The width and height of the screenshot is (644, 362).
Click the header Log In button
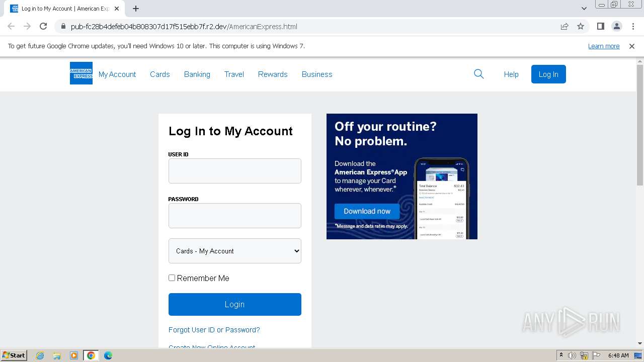coord(548,74)
